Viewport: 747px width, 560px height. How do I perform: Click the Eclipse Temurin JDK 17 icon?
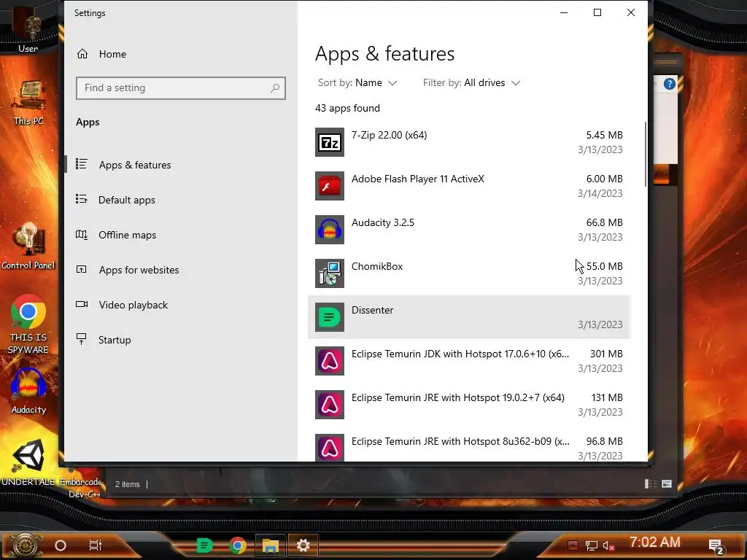[329, 361]
